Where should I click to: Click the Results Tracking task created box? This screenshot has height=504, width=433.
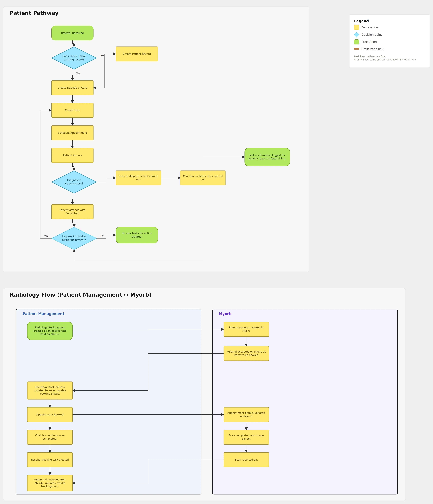coord(50,460)
